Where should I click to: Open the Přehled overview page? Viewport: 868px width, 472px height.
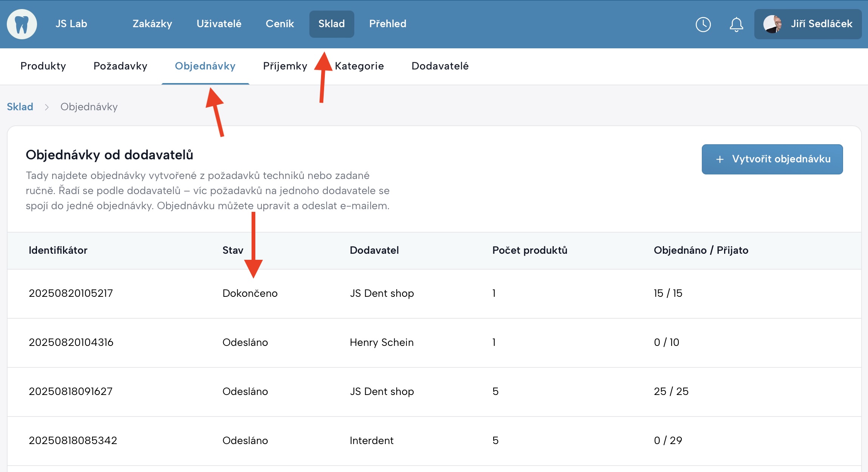click(x=388, y=24)
